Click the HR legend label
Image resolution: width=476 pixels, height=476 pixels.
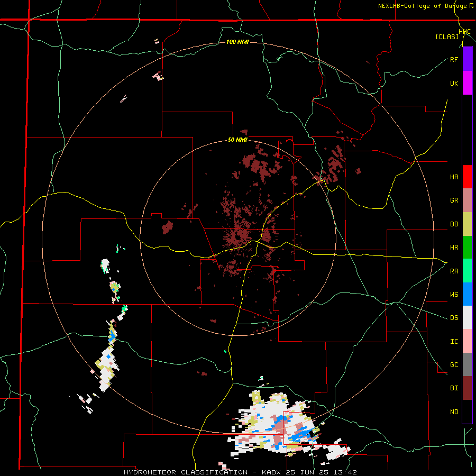point(454,248)
